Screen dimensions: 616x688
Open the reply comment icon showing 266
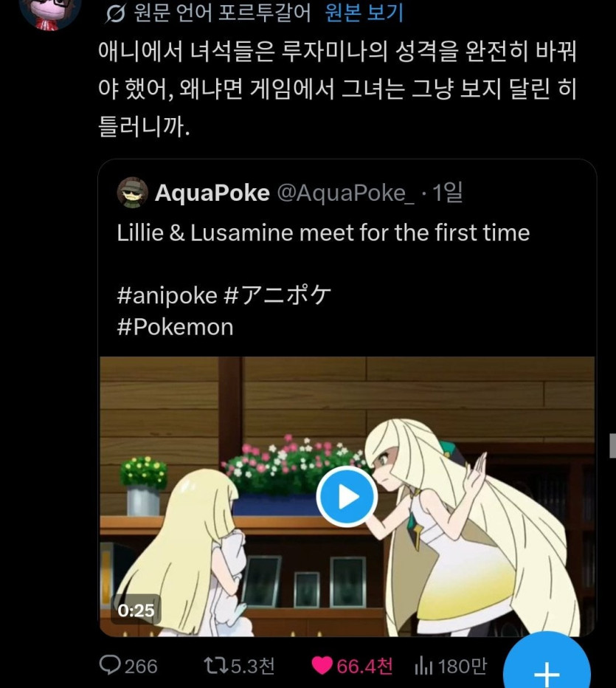(x=110, y=665)
